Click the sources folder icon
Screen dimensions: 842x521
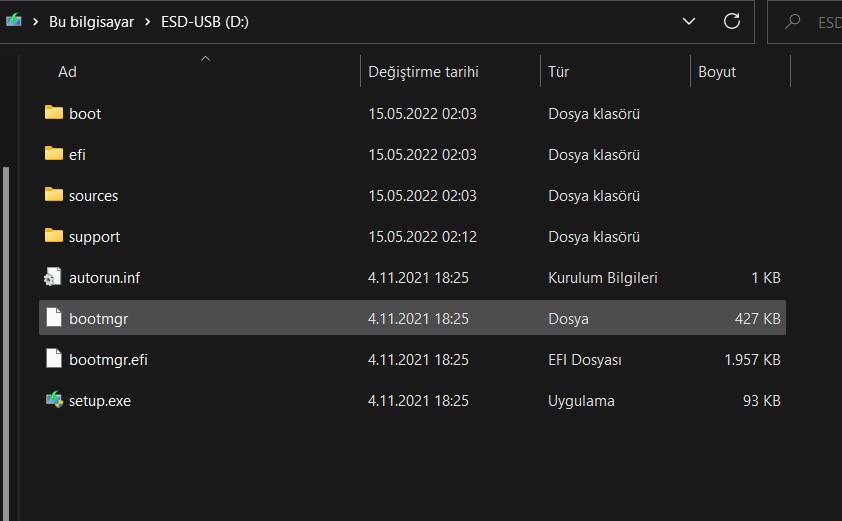tap(54, 195)
